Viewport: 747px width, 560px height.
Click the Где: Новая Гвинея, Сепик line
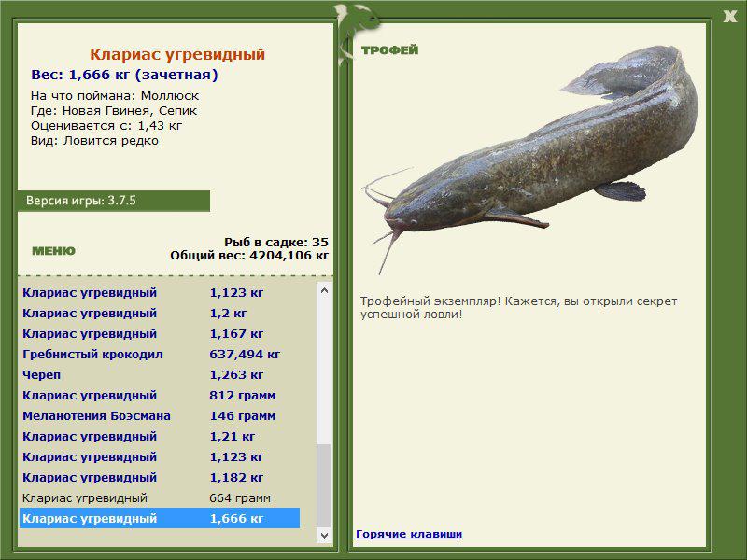(114, 111)
